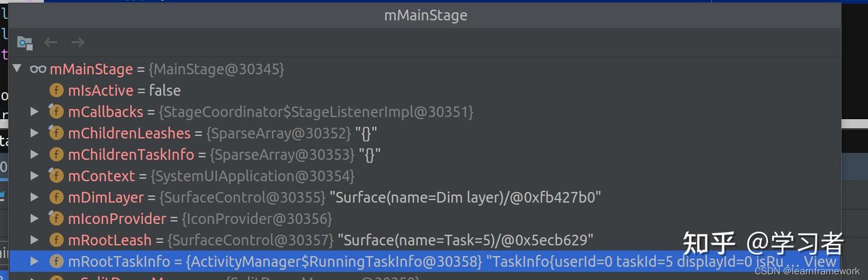Click the glasses watch icon beside mMainStage
868x280 pixels.
(x=38, y=69)
